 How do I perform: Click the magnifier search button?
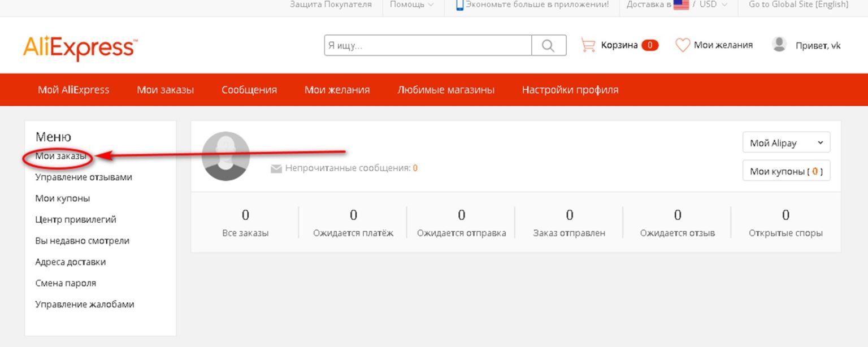pyautogui.click(x=549, y=45)
